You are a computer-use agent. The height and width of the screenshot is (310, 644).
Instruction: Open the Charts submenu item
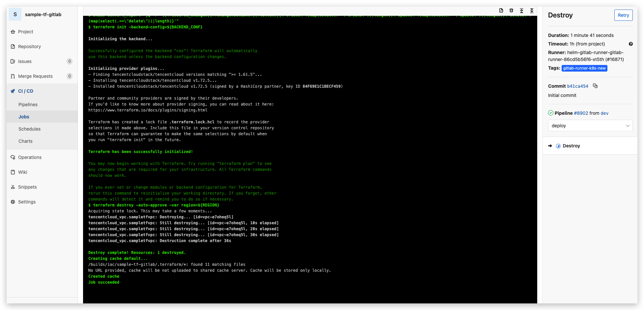pos(25,141)
